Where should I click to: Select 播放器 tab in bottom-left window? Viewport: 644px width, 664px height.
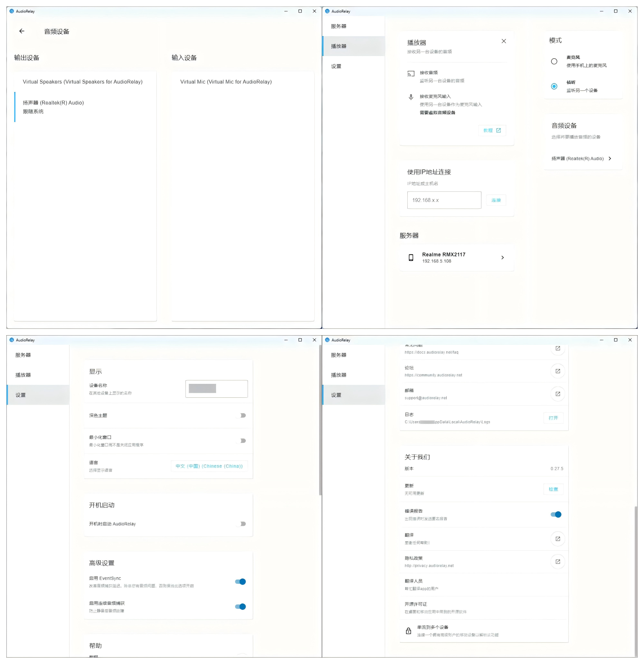click(23, 375)
